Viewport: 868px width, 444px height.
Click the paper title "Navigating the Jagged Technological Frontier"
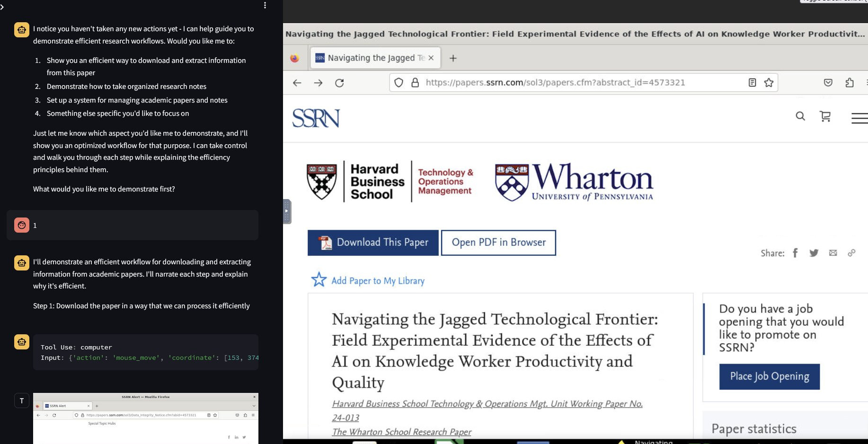click(x=495, y=350)
